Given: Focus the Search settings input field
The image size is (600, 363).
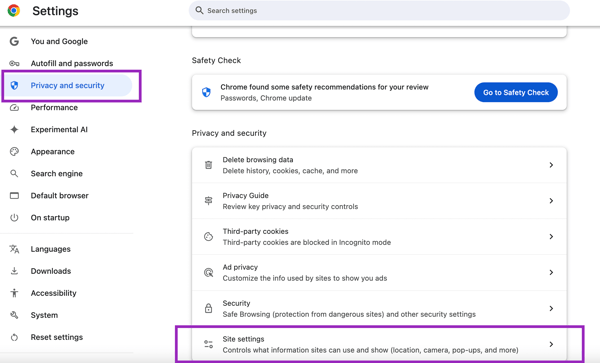Looking at the screenshot, I should (x=379, y=10).
